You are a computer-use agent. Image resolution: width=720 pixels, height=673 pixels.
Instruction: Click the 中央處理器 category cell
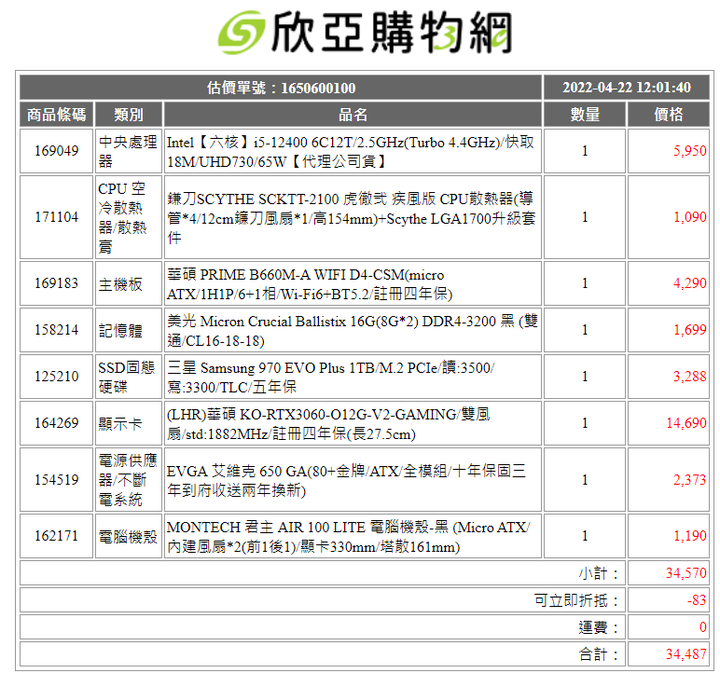point(128,151)
